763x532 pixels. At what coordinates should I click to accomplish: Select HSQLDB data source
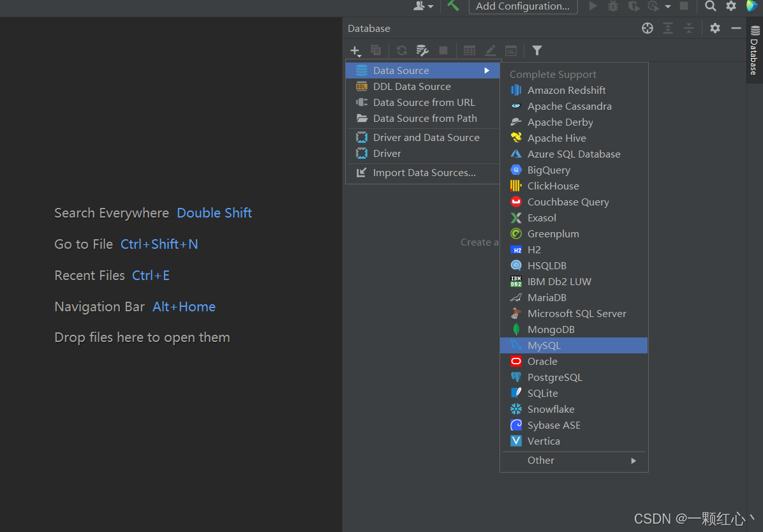point(574,266)
